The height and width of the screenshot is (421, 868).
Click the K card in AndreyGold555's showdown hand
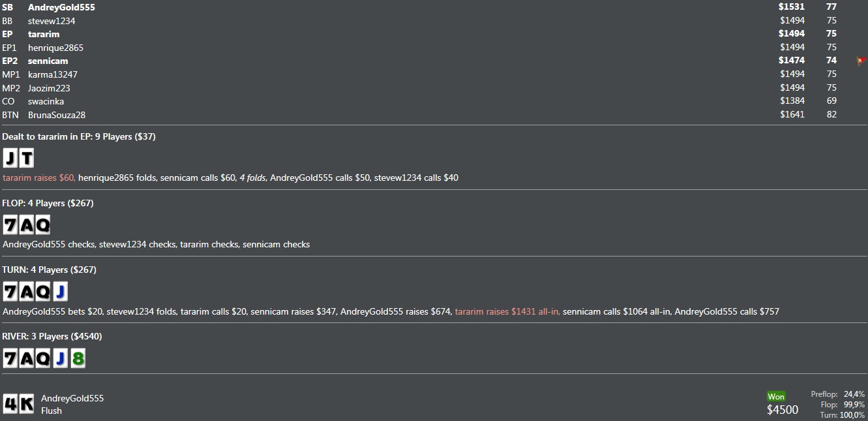[x=27, y=404]
